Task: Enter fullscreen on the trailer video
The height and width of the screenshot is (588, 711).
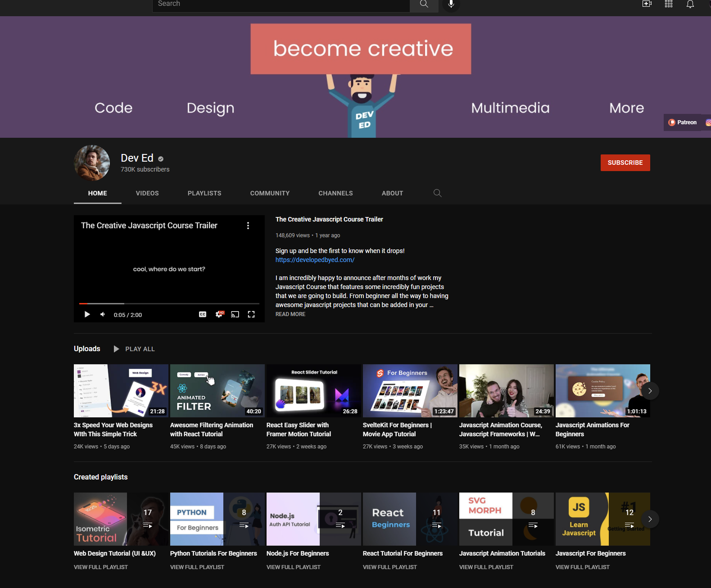Action: (251, 314)
